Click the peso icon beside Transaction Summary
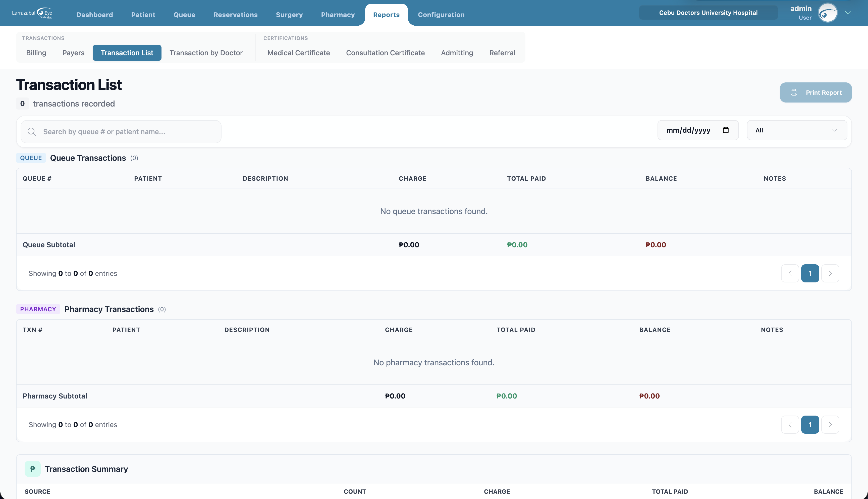Screen dimensions: 868x499 pos(33,469)
